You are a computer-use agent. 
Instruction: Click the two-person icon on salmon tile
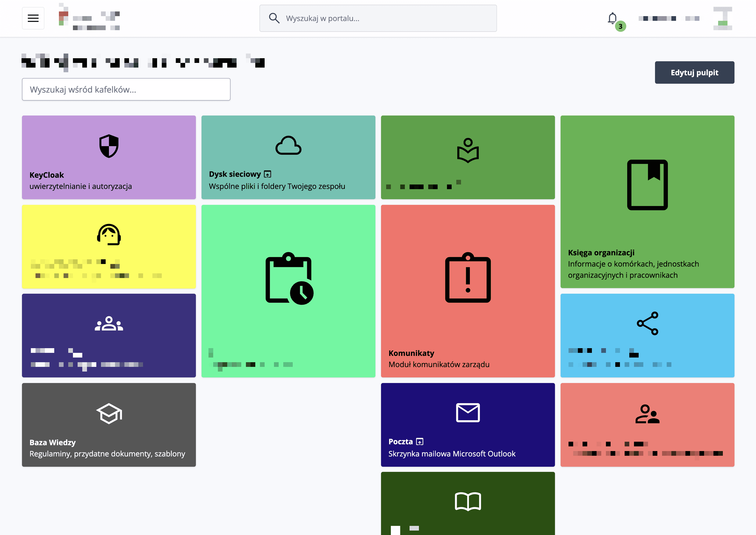pyautogui.click(x=647, y=414)
